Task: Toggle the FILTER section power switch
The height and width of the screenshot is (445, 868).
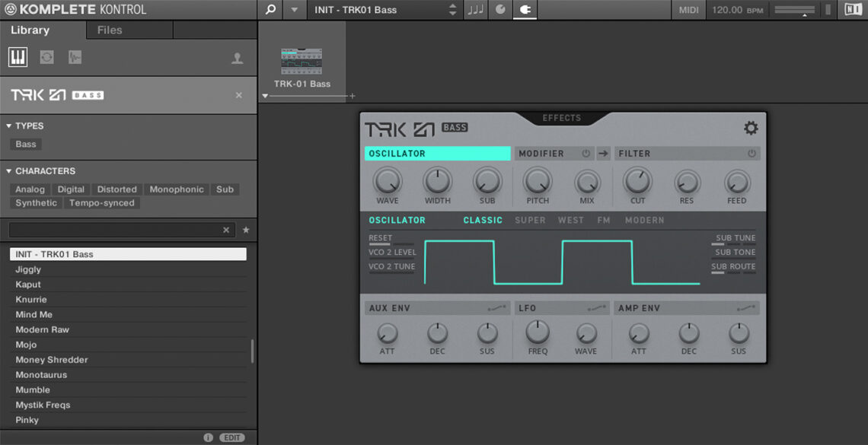Action: (752, 153)
